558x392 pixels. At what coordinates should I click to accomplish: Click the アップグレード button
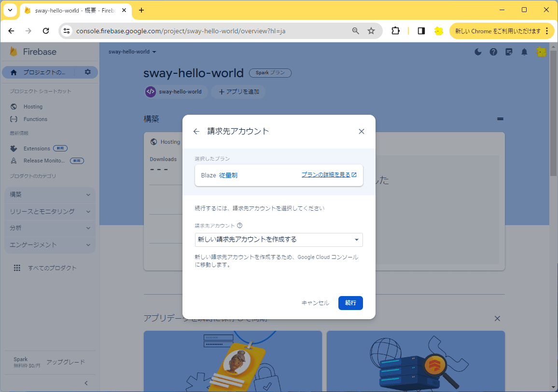click(66, 362)
